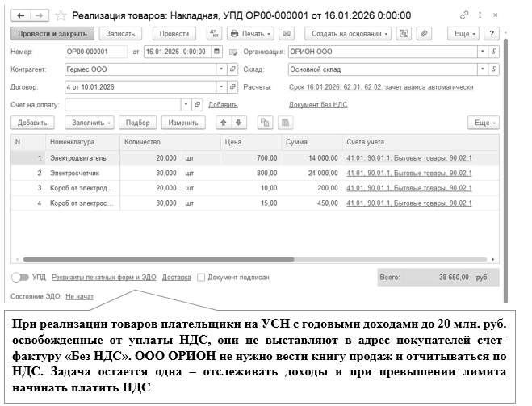This screenshot has width=532, height=406.
Task: Click the date field 16.01.2026
Action: tap(178, 52)
